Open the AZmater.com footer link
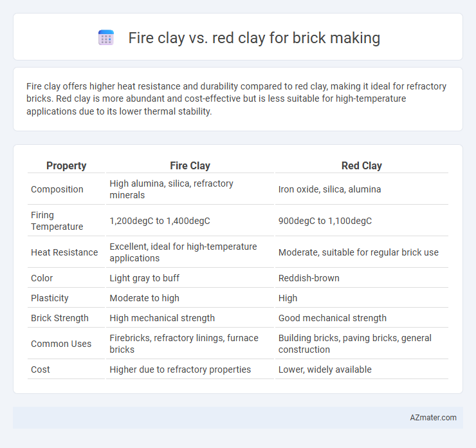 coord(433,418)
